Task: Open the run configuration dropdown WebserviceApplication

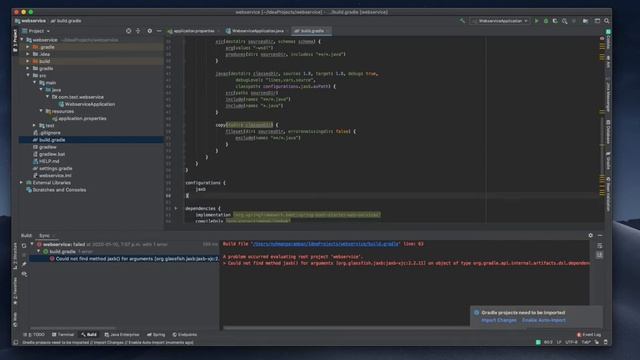Action: click(500, 21)
